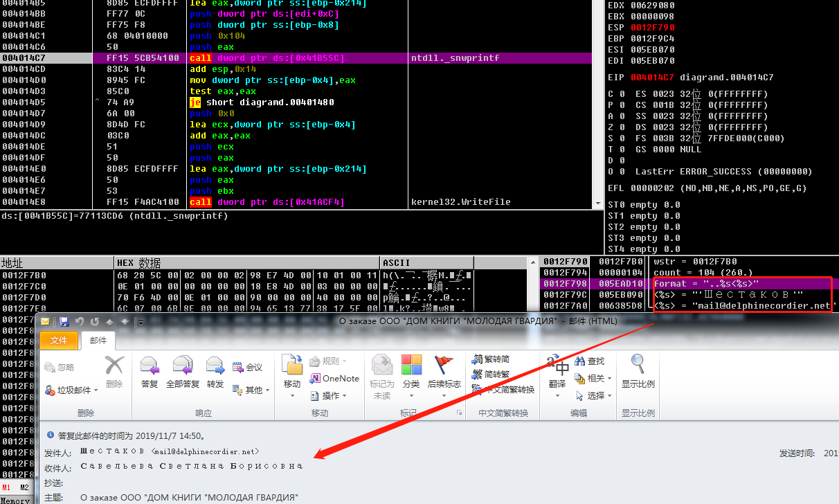Select the call ntdll._snwprintf instruction row
Screen dimensions: 839x504
(277, 58)
